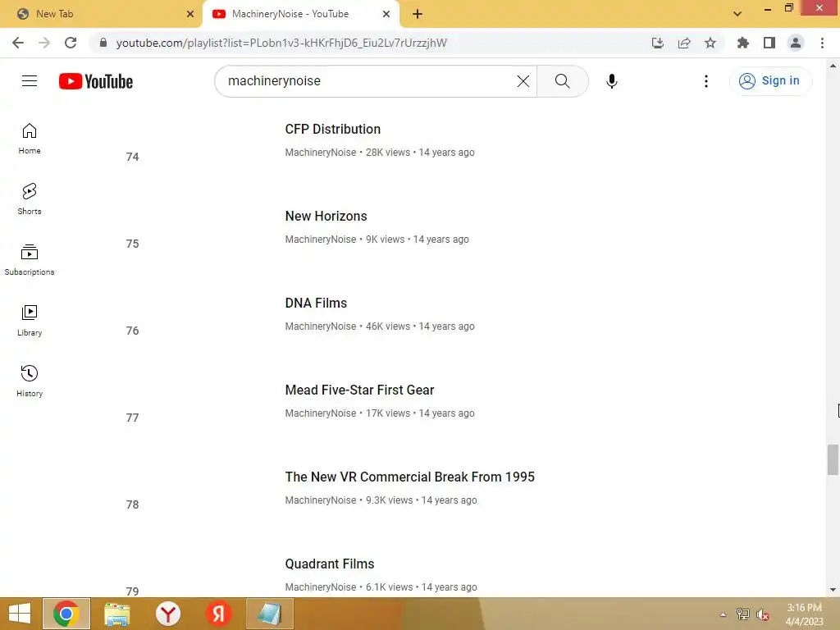Switch to the New Tab tab
This screenshot has height=630, width=840.
[x=101, y=14]
